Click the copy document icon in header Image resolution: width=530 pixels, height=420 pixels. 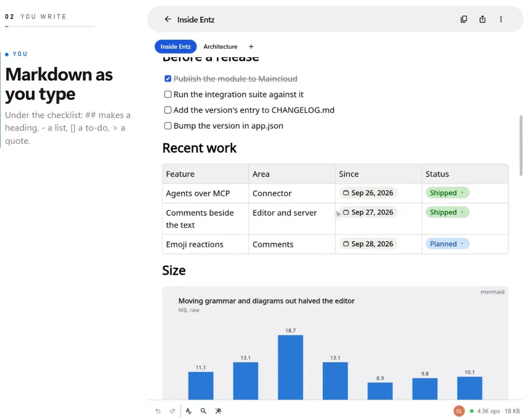[464, 19]
